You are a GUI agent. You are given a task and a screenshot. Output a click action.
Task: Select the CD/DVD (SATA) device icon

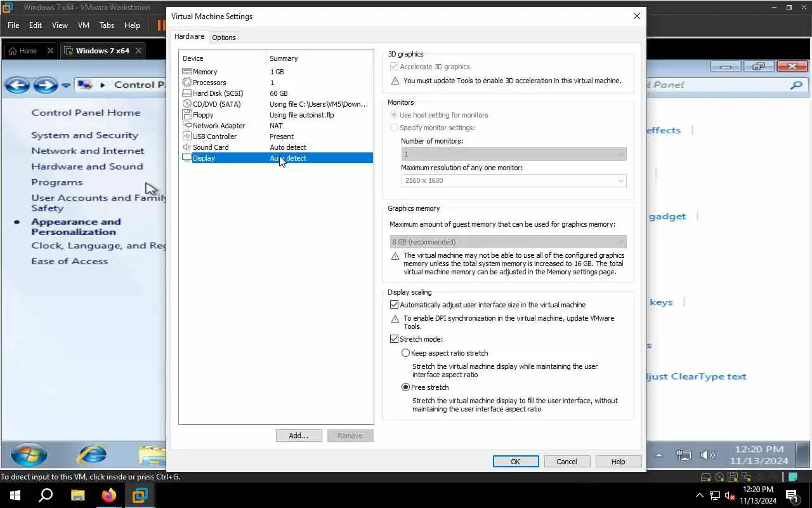(x=187, y=104)
